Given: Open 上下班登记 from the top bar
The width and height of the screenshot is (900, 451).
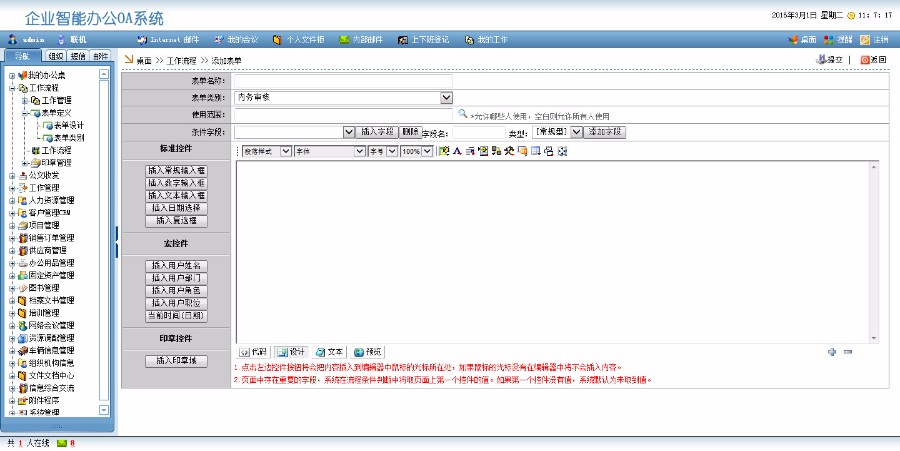Looking at the screenshot, I should click(424, 40).
